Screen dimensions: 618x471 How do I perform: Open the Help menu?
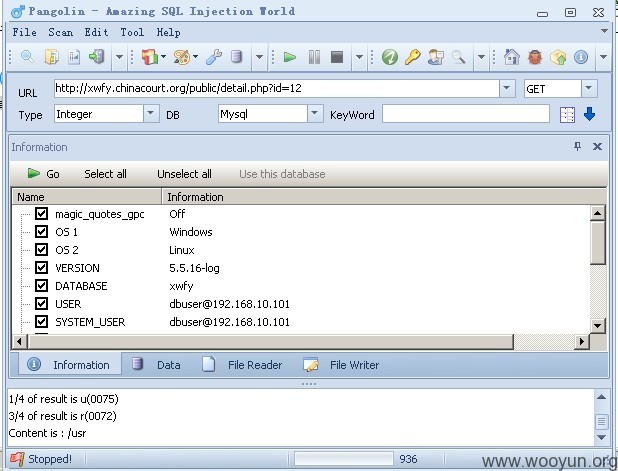(x=168, y=32)
